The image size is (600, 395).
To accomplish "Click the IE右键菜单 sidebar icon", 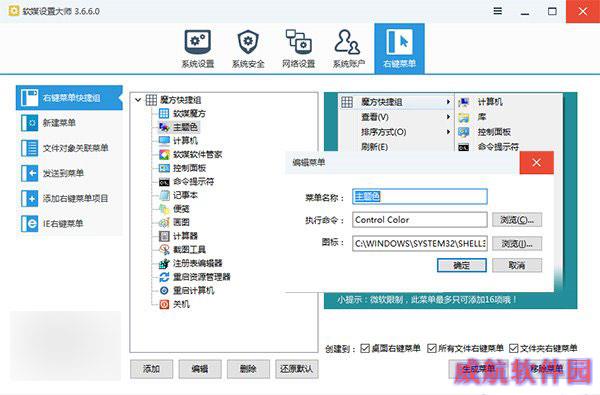I will pyautogui.click(x=29, y=224).
